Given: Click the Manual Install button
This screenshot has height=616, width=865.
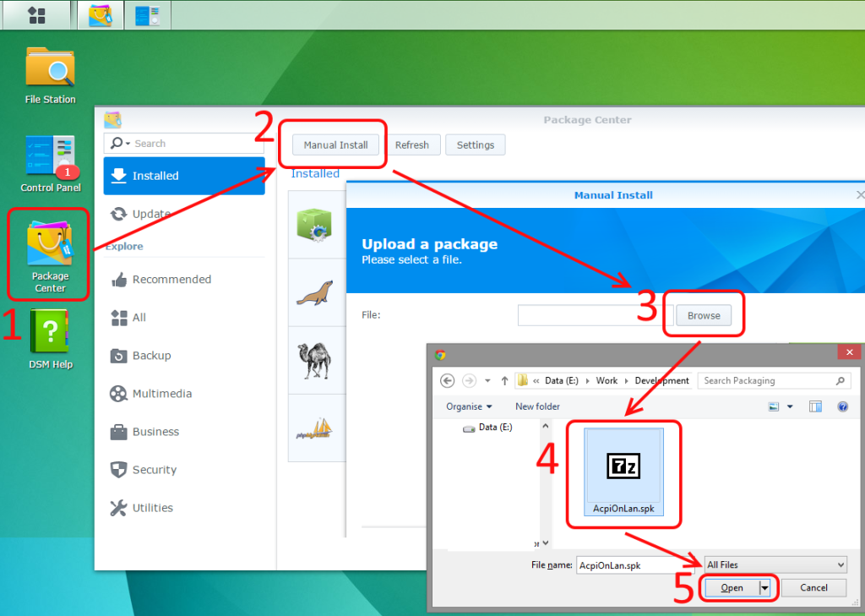Looking at the screenshot, I should (x=335, y=144).
